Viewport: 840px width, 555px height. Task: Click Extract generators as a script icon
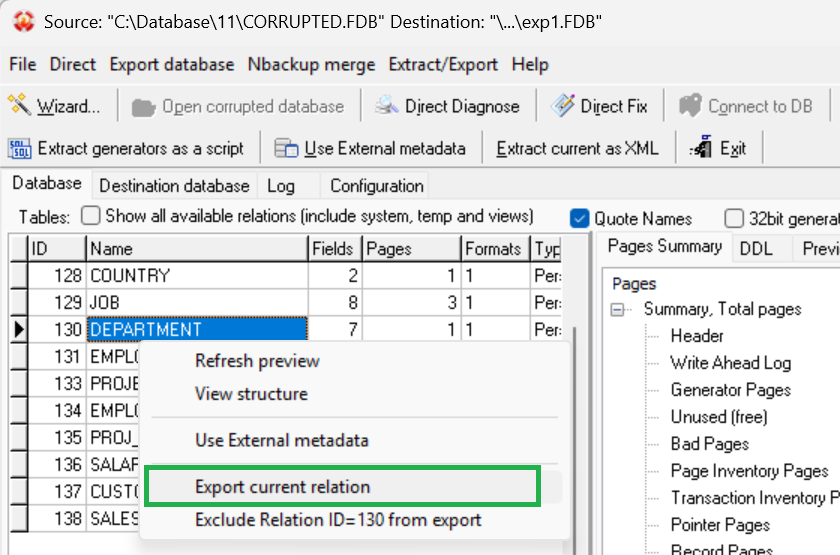click(x=20, y=148)
